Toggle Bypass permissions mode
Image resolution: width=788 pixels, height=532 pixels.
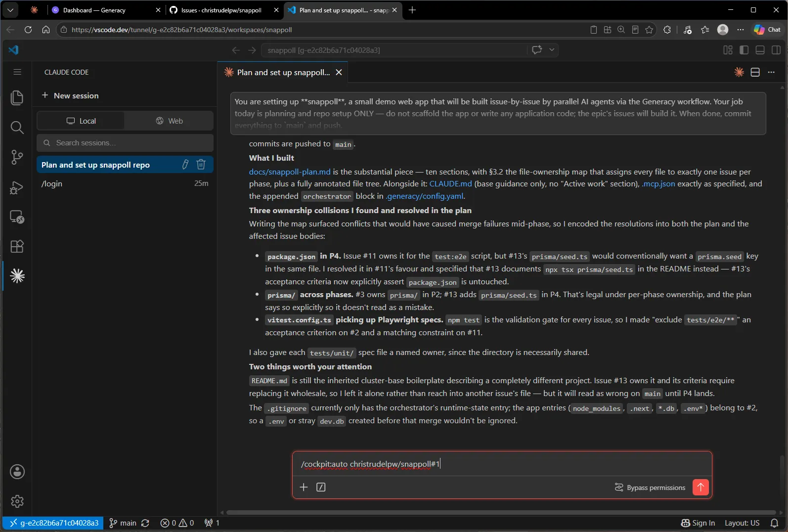[650, 488]
